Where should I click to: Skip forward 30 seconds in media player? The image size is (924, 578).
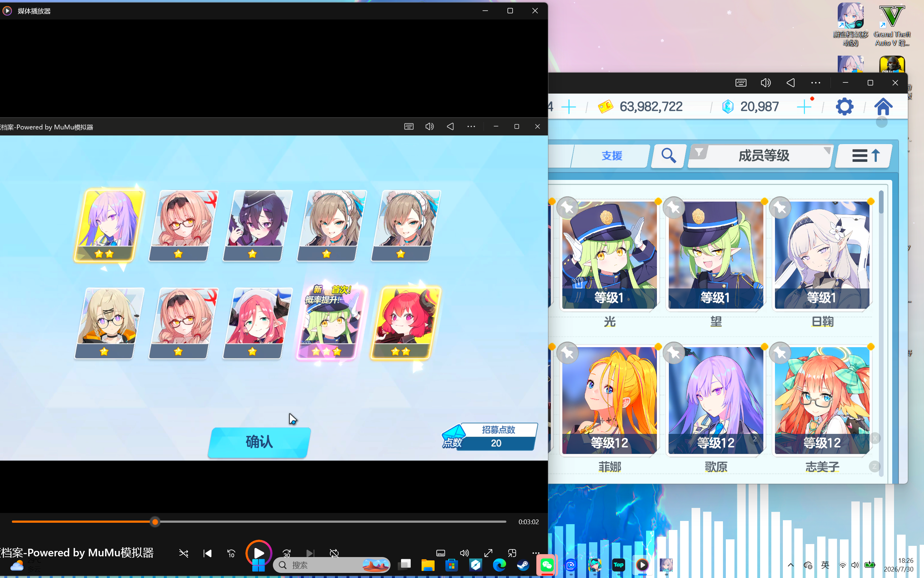click(286, 553)
